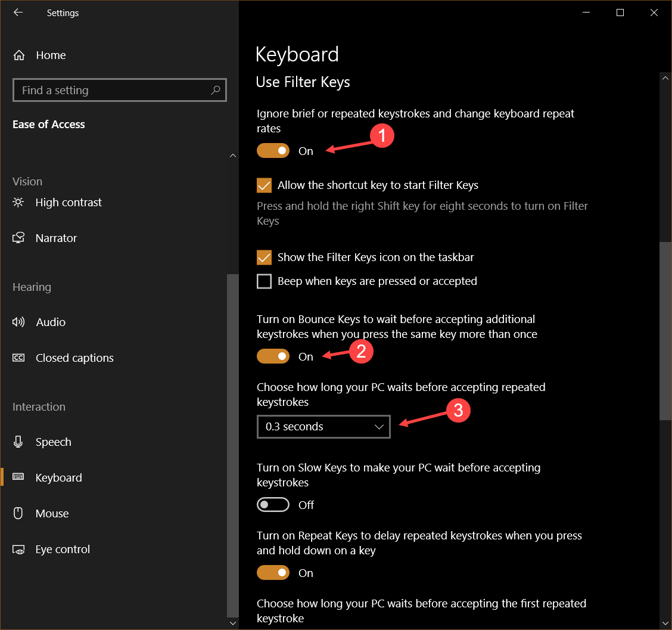Click the main pane scroll up arrow
This screenshot has width=672, height=630.
click(665, 78)
